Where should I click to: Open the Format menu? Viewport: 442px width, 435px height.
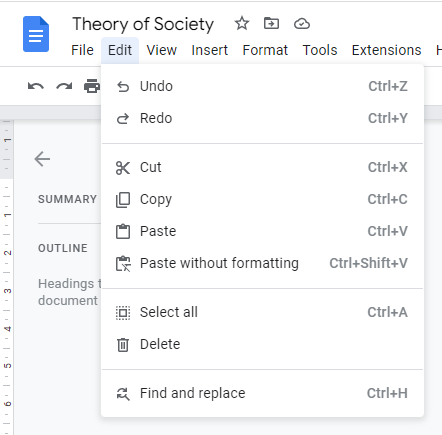(265, 50)
